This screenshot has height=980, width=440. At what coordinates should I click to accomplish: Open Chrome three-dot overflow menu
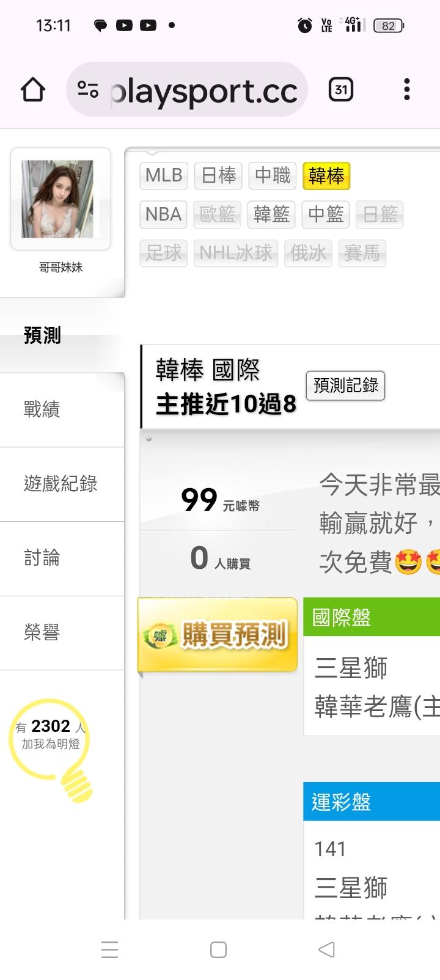pyautogui.click(x=407, y=90)
